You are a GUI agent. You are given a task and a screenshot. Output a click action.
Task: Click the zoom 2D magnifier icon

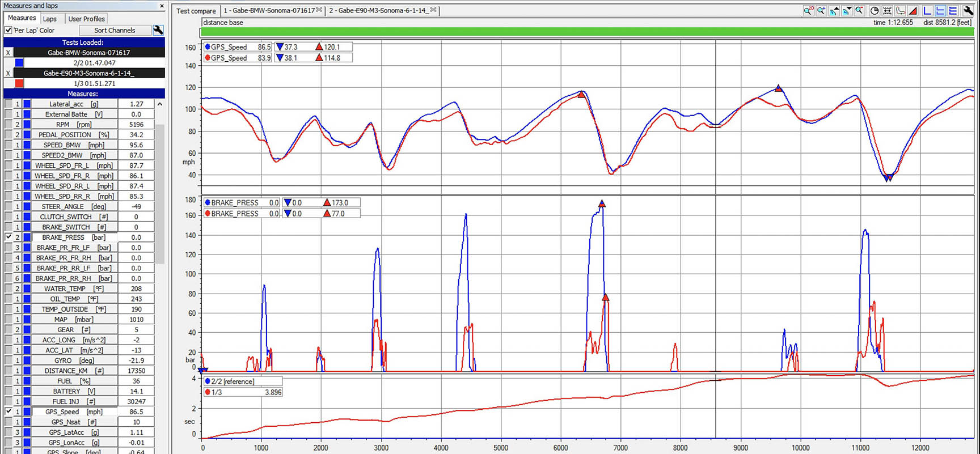808,11
